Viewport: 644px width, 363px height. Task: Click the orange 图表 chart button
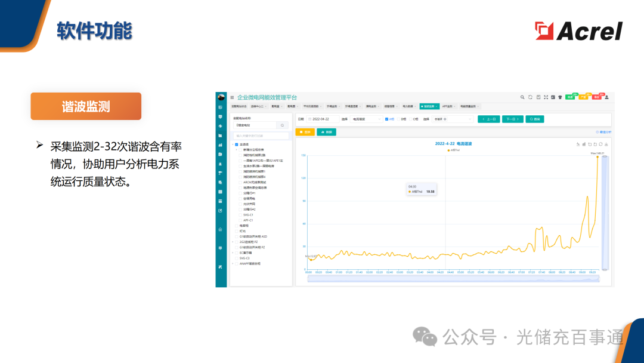[305, 132]
